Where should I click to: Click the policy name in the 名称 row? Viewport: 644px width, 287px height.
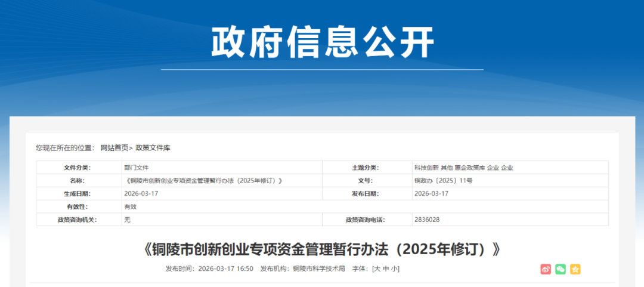(x=203, y=181)
